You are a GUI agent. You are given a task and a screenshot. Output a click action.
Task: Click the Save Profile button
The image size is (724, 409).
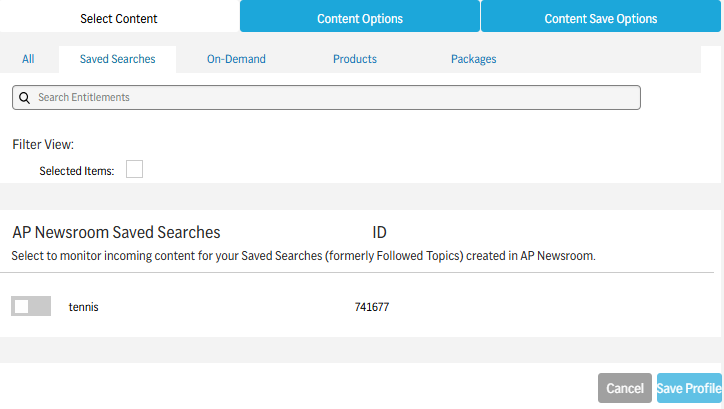click(x=688, y=388)
